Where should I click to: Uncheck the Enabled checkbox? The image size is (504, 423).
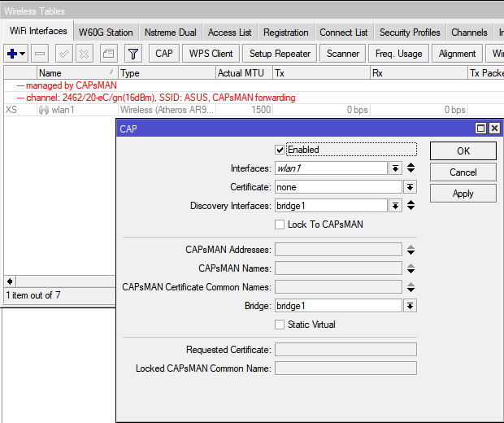(280, 150)
